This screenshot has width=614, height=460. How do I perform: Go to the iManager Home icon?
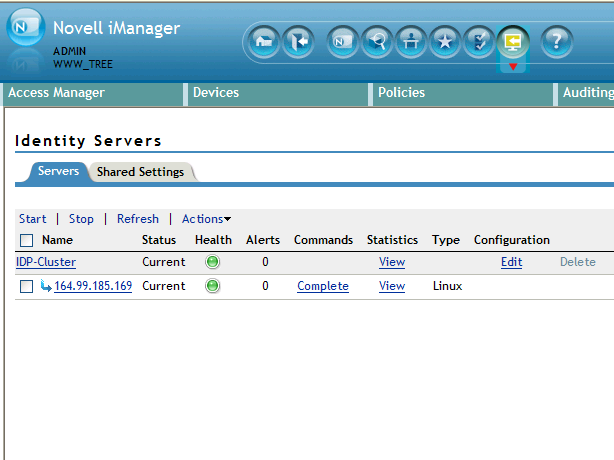click(x=264, y=41)
